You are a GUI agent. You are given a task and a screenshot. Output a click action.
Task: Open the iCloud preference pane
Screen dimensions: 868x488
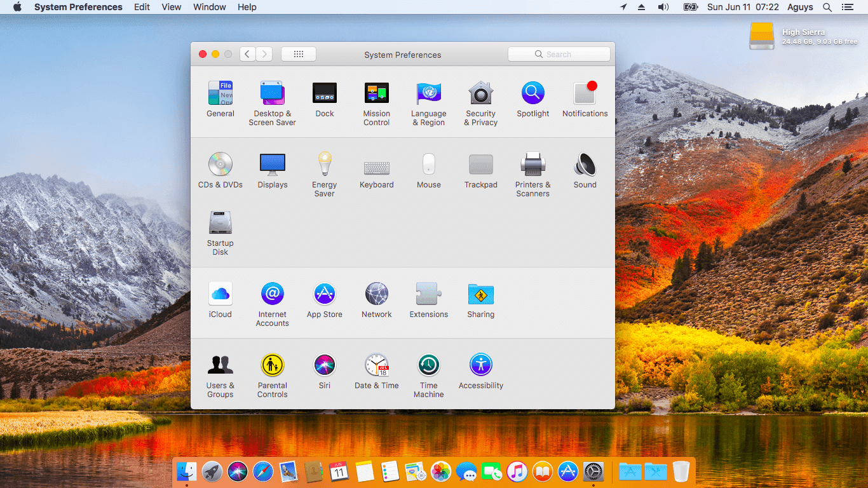point(220,300)
